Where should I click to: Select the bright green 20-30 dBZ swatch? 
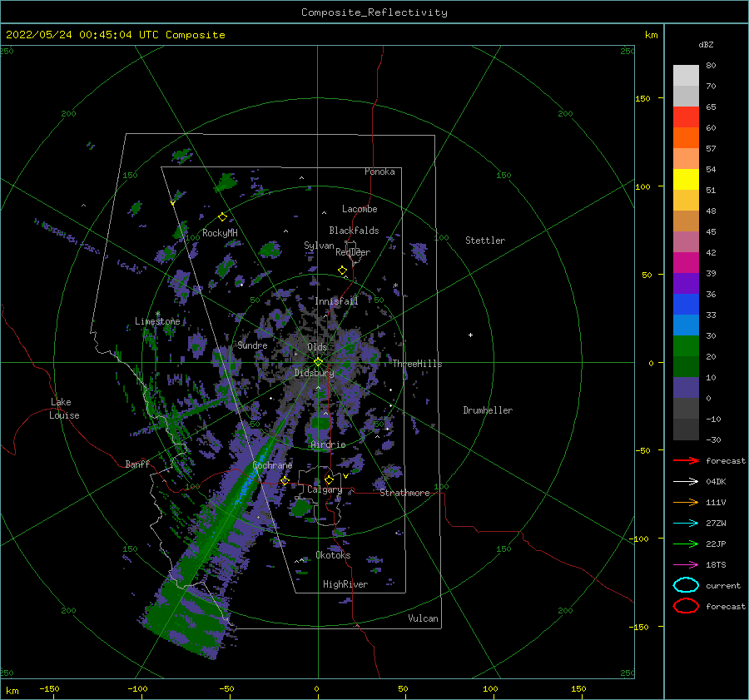click(686, 346)
